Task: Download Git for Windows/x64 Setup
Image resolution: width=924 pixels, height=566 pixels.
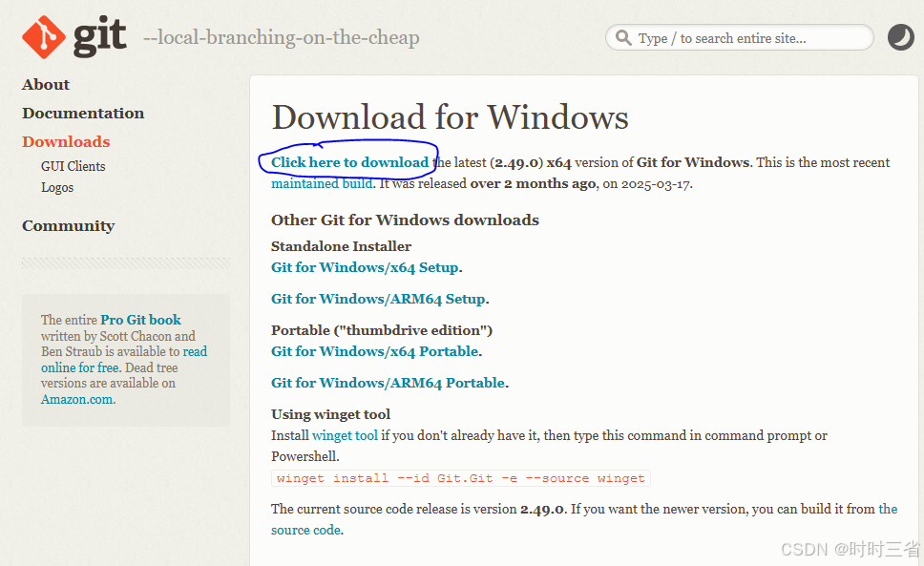Action: click(365, 267)
